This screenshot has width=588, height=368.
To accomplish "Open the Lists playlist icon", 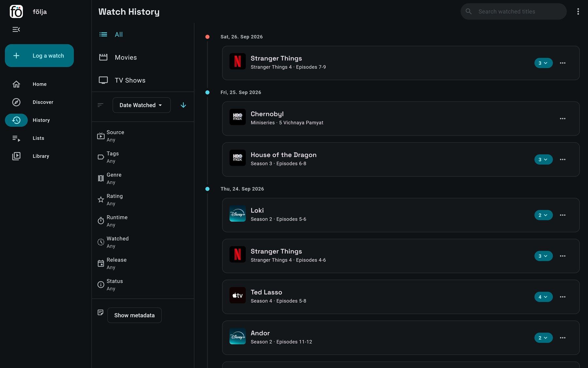I will (x=16, y=138).
